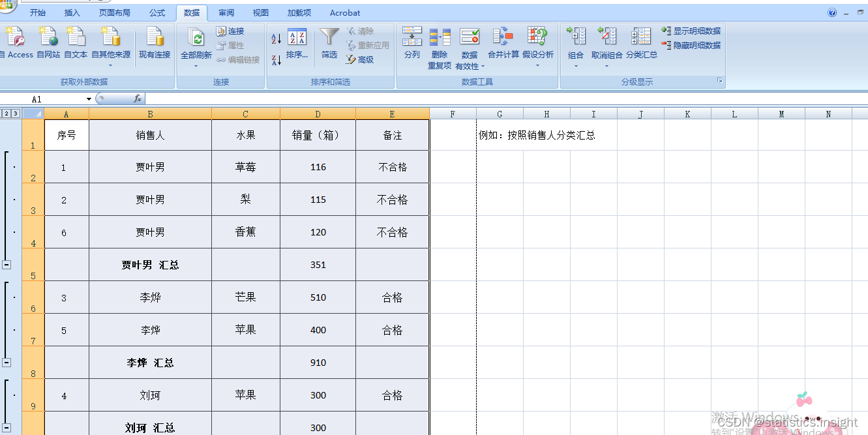Image resolution: width=868 pixels, height=435 pixels.
Task: Open the 分级显示 dialog launcher
Action: click(x=720, y=81)
